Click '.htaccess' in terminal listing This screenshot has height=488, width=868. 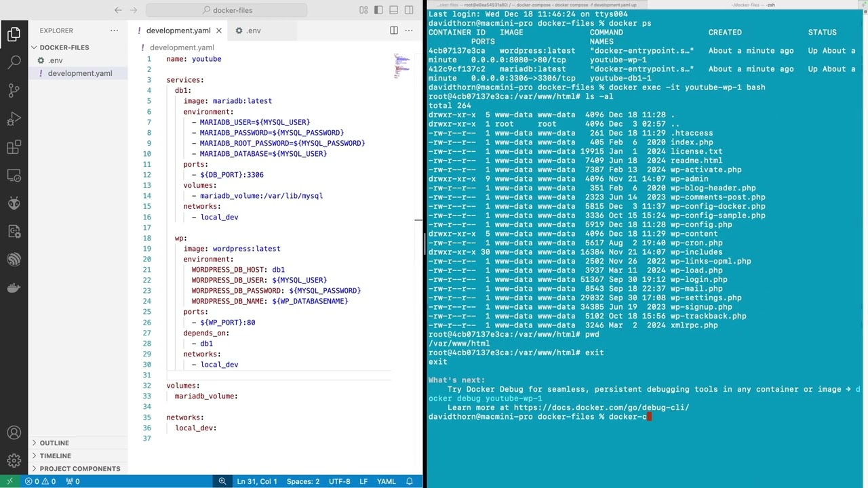click(692, 133)
